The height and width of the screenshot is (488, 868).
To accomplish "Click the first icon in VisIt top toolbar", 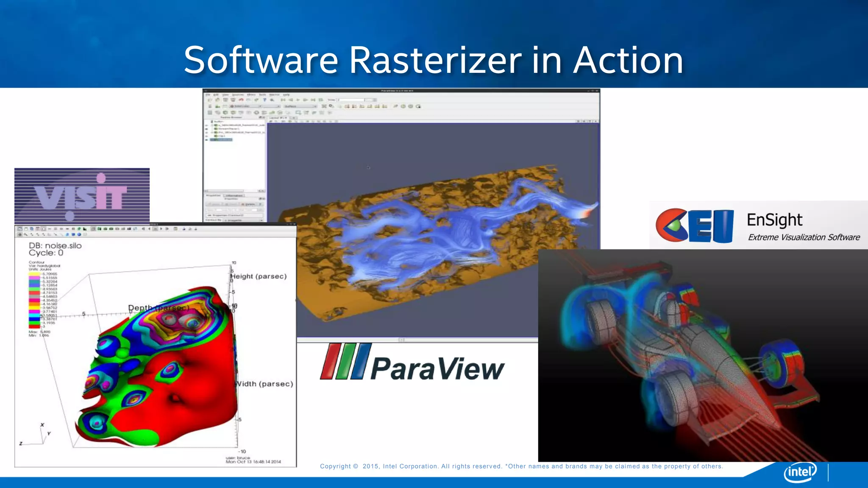I will [x=19, y=229].
